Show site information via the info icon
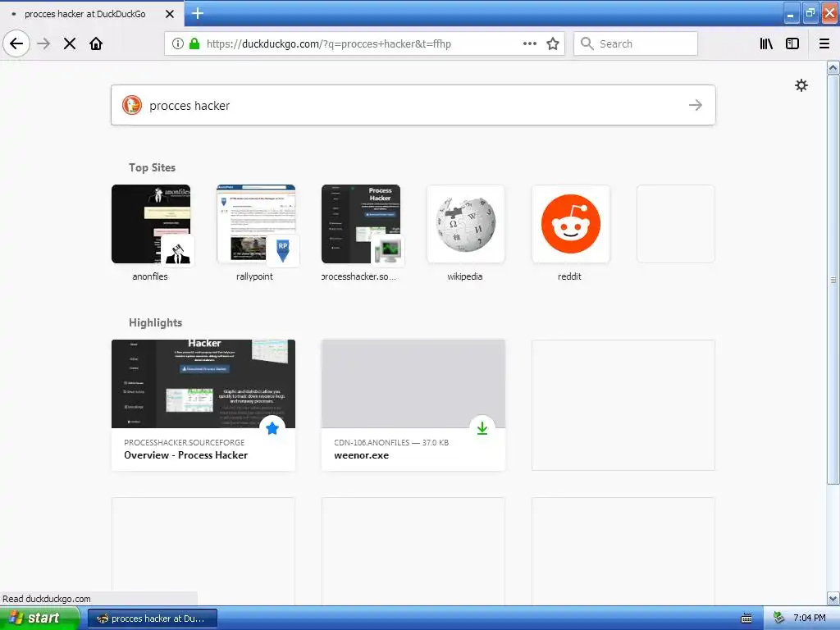The width and height of the screenshot is (840, 630). (178, 43)
